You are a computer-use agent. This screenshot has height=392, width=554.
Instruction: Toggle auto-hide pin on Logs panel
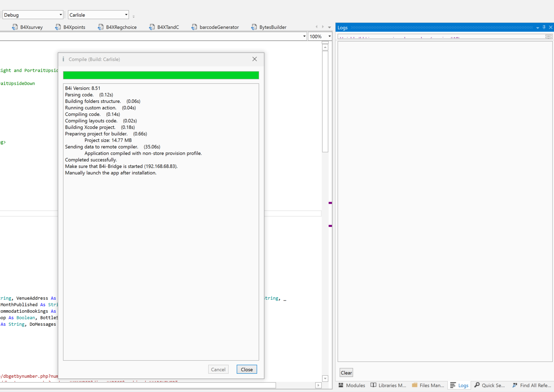544,27
